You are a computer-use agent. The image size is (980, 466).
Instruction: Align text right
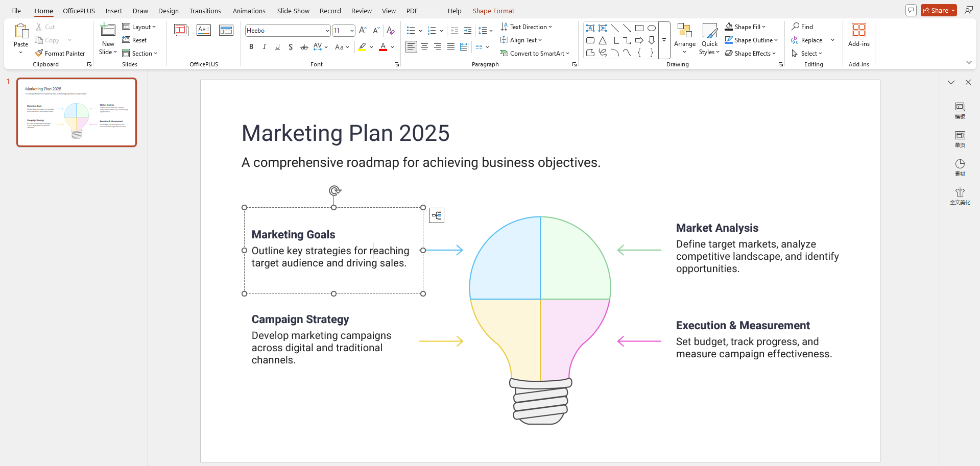(x=438, y=47)
